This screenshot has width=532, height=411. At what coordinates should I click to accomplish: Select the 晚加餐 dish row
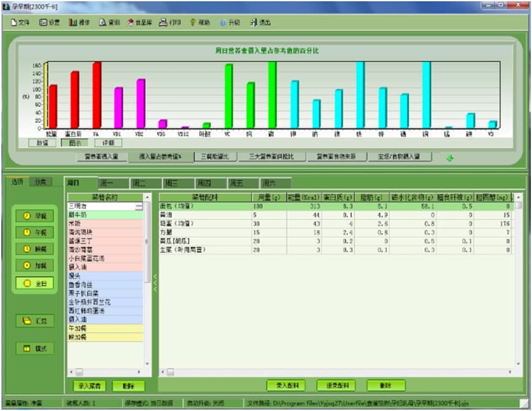[105, 337]
